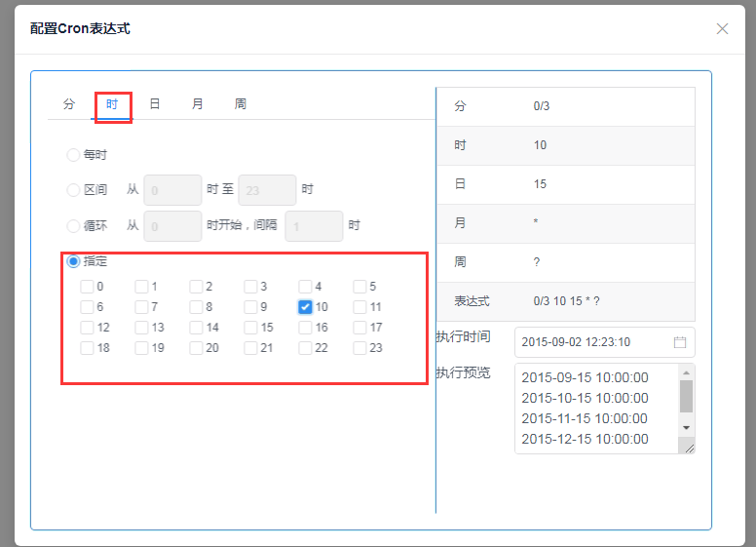756x547 pixels.
Task: Switch to the 周 tab
Action: [241, 104]
